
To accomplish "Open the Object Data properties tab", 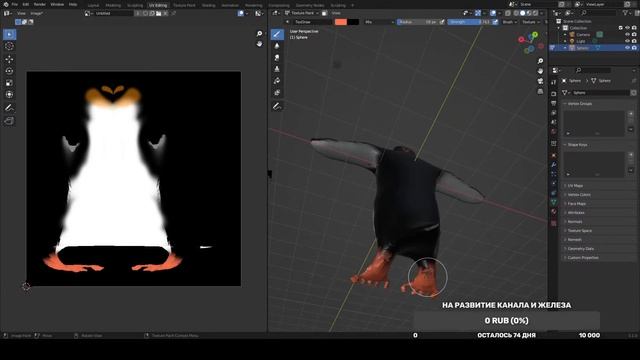I will point(553,202).
